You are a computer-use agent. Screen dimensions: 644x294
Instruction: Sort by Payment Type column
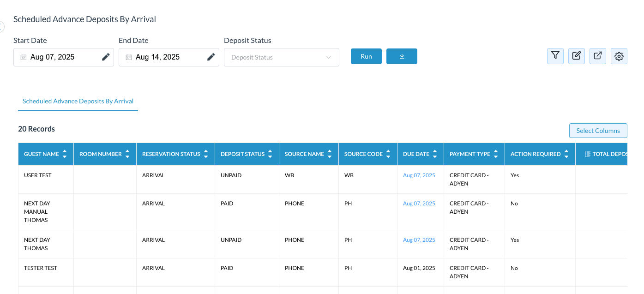point(495,154)
